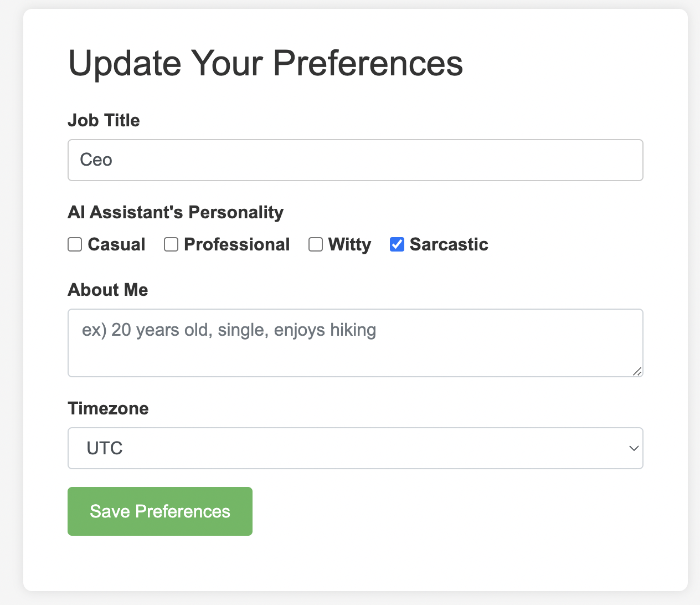Click the Timezone dropdown chevron arrow
The width and height of the screenshot is (700, 605).
634,448
